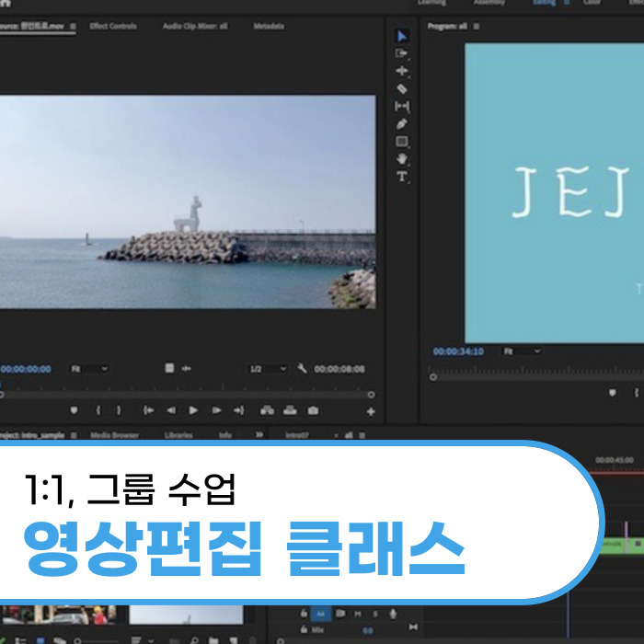Step back one frame in Source monitor
Image resolution: width=644 pixels, height=644 pixels.
pyautogui.click(x=171, y=410)
